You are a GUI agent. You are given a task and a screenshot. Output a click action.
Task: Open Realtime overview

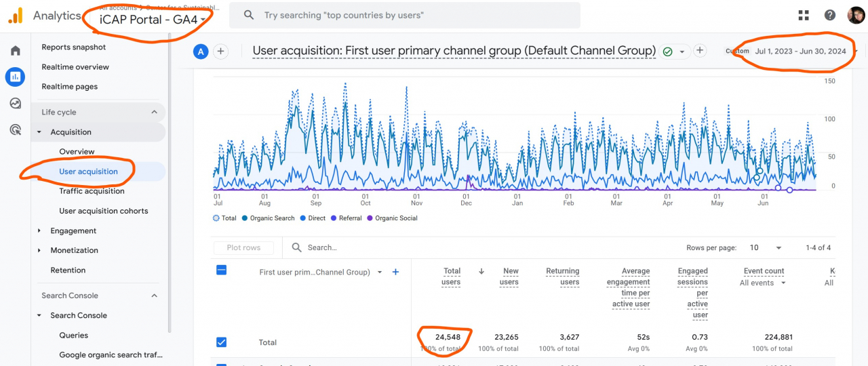(75, 67)
